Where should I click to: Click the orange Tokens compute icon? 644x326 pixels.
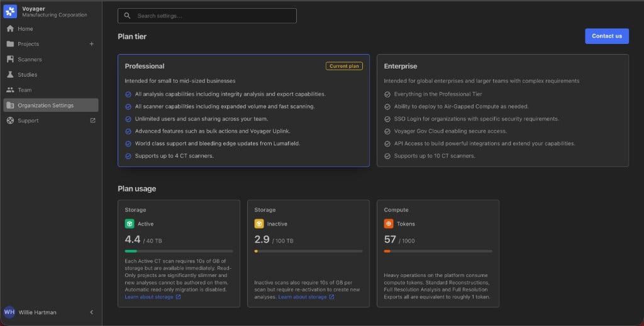point(389,224)
